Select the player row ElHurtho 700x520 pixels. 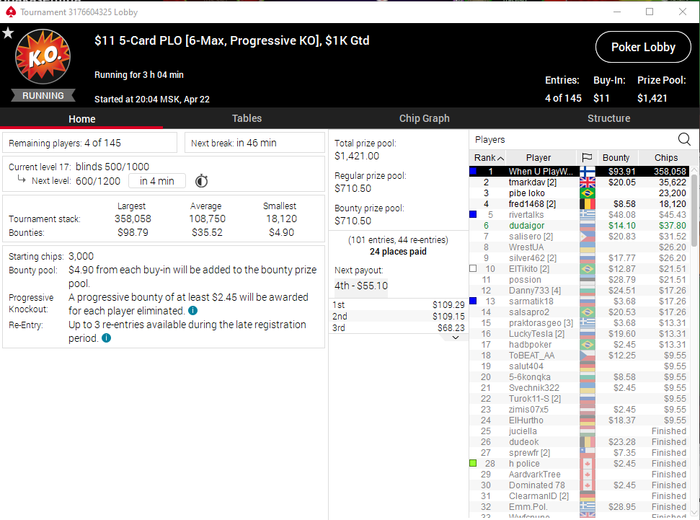coord(579,420)
